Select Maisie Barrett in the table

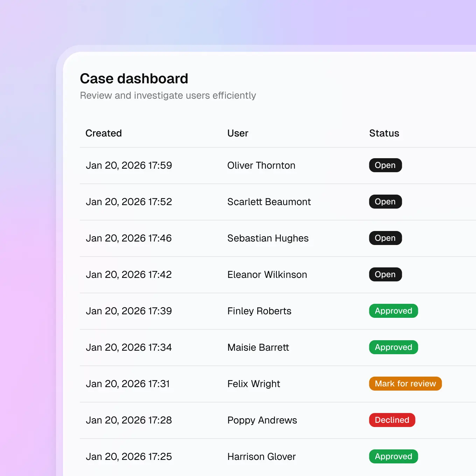coord(258,348)
